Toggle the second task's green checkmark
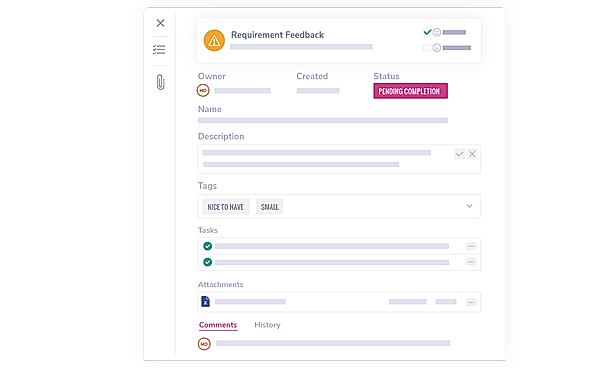This screenshot has width=613, height=368. [x=208, y=262]
